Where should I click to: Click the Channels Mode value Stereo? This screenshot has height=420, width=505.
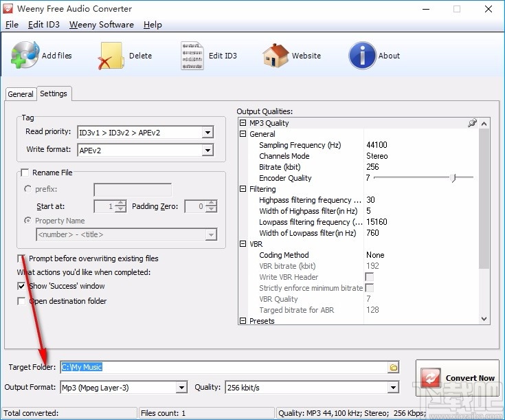(x=377, y=156)
